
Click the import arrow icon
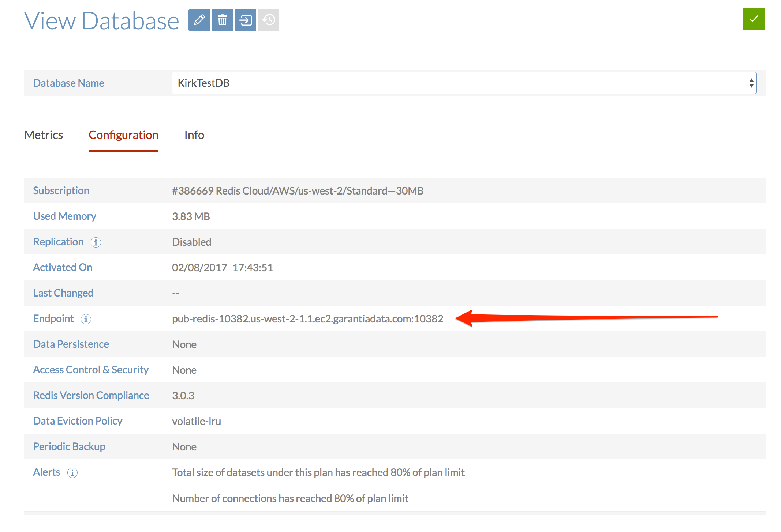[x=245, y=20]
